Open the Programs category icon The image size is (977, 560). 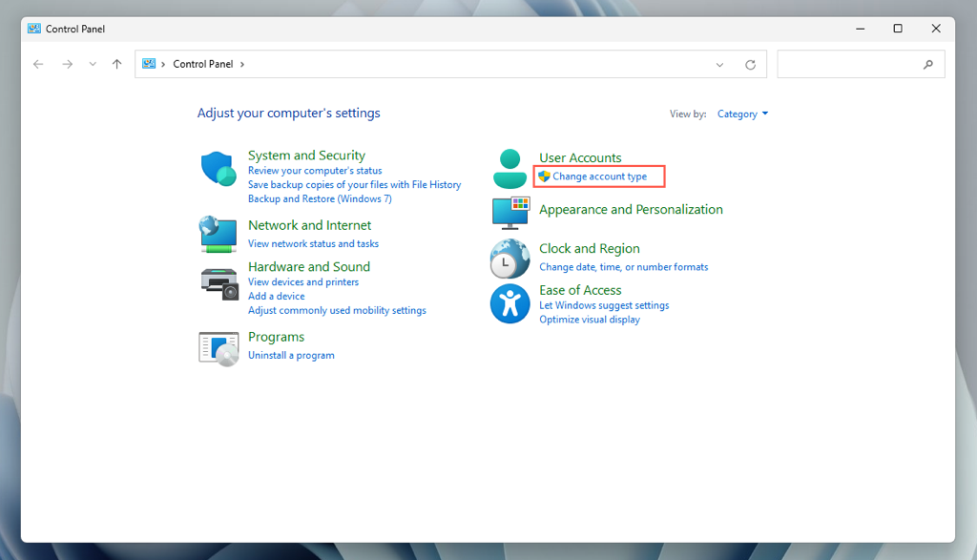coord(218,348)
